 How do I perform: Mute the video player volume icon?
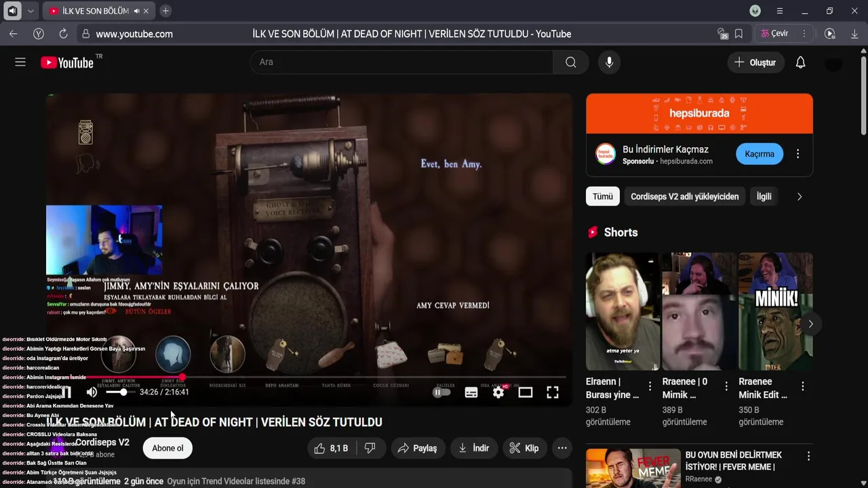click(92, 392)
